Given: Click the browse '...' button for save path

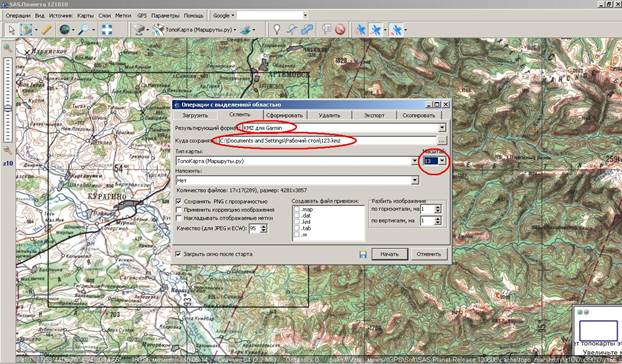Looking at the screenshot, I should pos(442,140).
